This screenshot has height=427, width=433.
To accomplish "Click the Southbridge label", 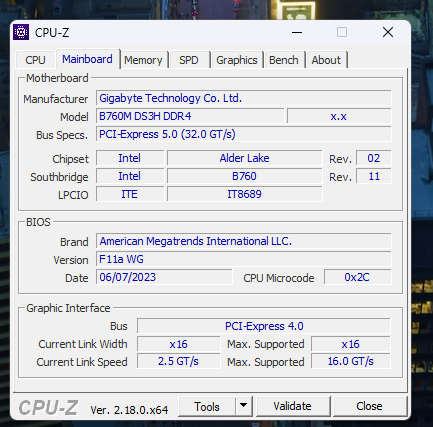I will [59, 177].
